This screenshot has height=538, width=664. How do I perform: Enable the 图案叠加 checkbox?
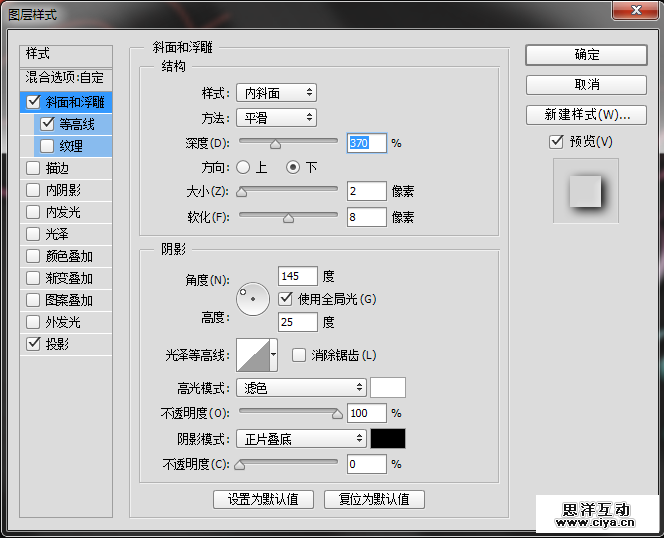33,300
